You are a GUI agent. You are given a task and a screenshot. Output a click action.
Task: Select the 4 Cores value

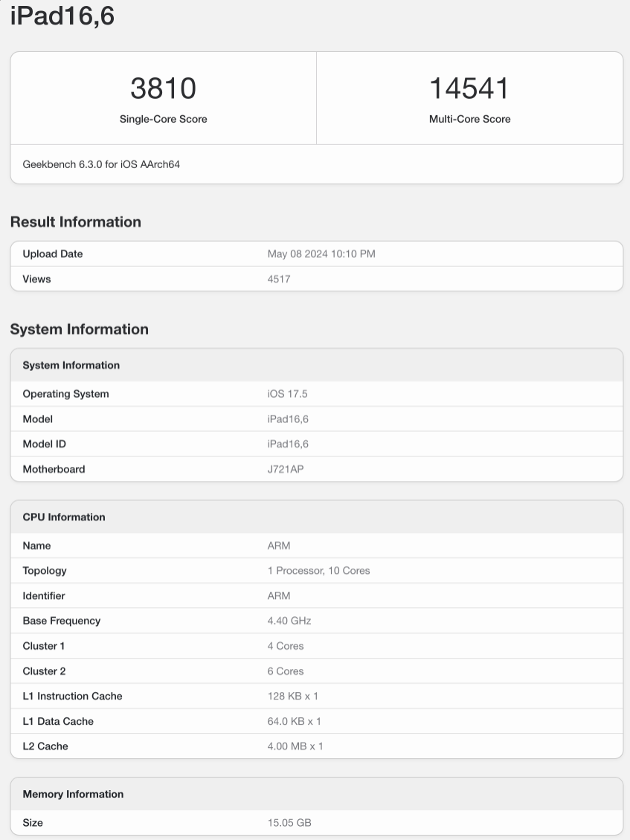coord(285,646)
